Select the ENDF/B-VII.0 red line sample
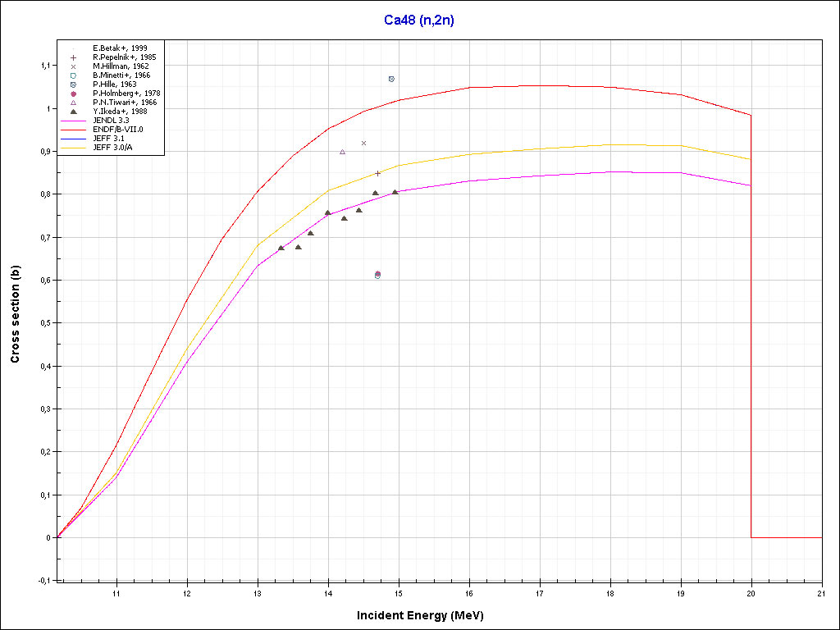Screen dimensions: 840x630 [x=73, y=130]
